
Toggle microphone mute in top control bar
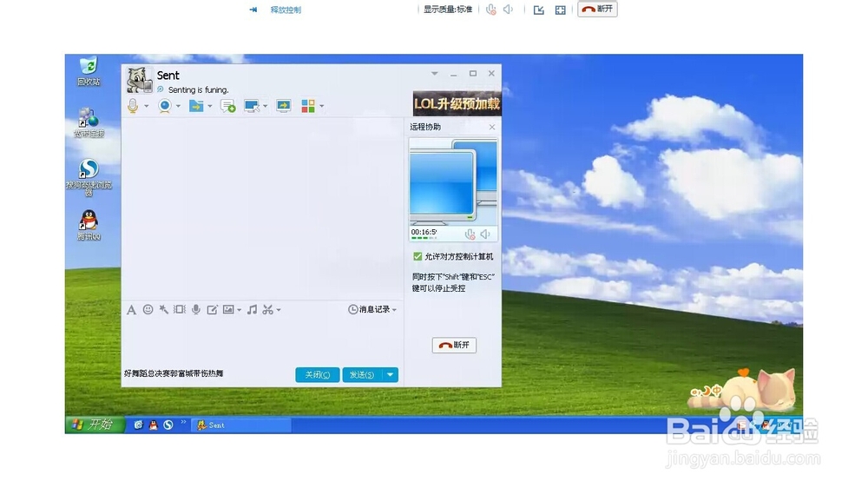point(491,10)
